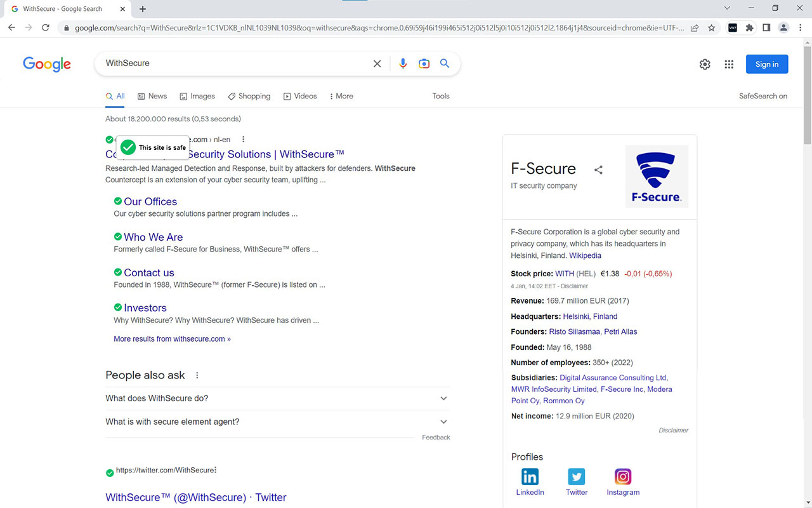Screen dimensions: 812x508
Task: Bookmark the page with the star icon
Action: point(711,28)
